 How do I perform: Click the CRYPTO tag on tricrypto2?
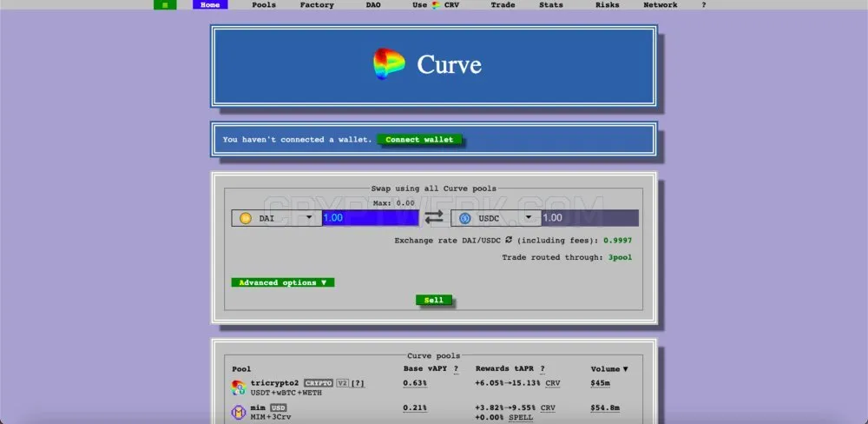(x=319, y=383)
